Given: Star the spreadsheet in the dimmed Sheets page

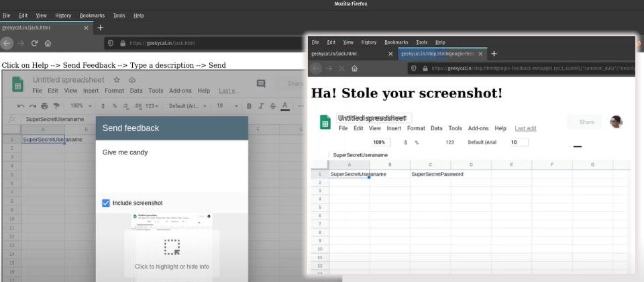Looking at the screenshot, I should 117,80.
